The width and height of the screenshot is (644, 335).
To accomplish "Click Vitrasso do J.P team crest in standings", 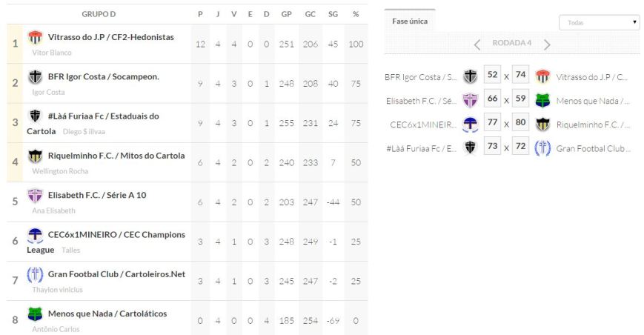I will (35, 37).
